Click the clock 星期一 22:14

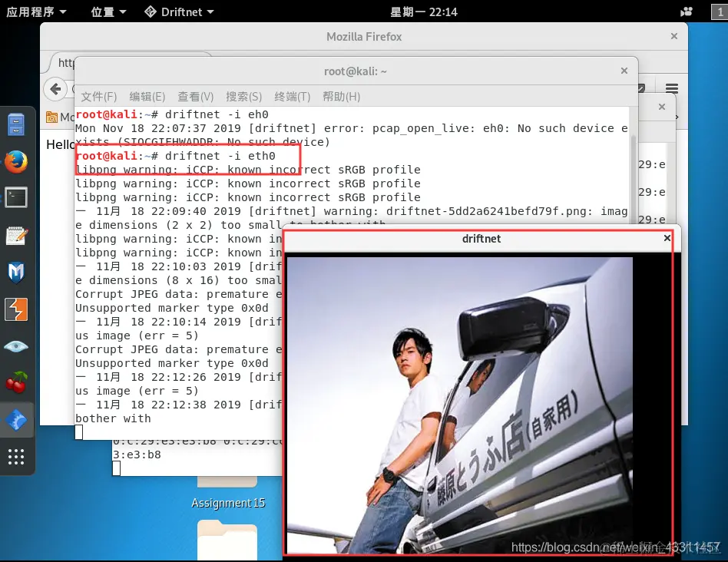(x=423, y=12)
